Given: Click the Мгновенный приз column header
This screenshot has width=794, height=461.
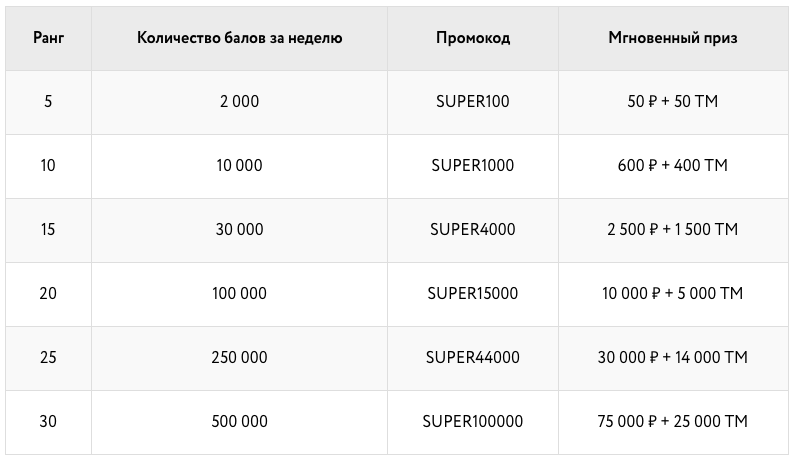Looking at the screenshot, I should (673, 38).
